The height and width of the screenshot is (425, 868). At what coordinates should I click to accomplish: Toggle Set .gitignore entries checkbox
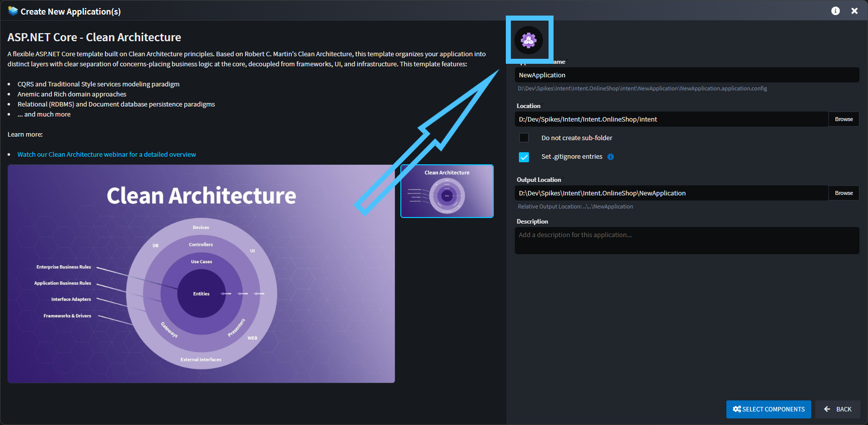pos(524,157)
